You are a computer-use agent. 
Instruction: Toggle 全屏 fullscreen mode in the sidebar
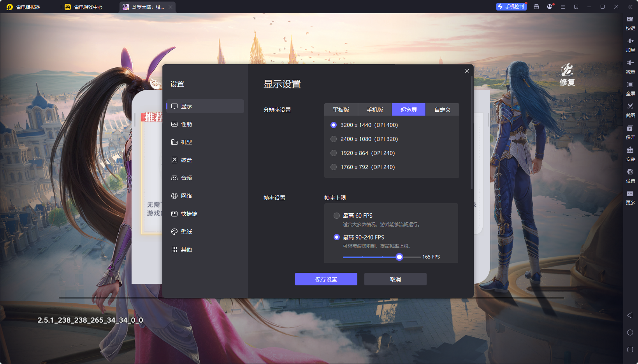[630, 88]
